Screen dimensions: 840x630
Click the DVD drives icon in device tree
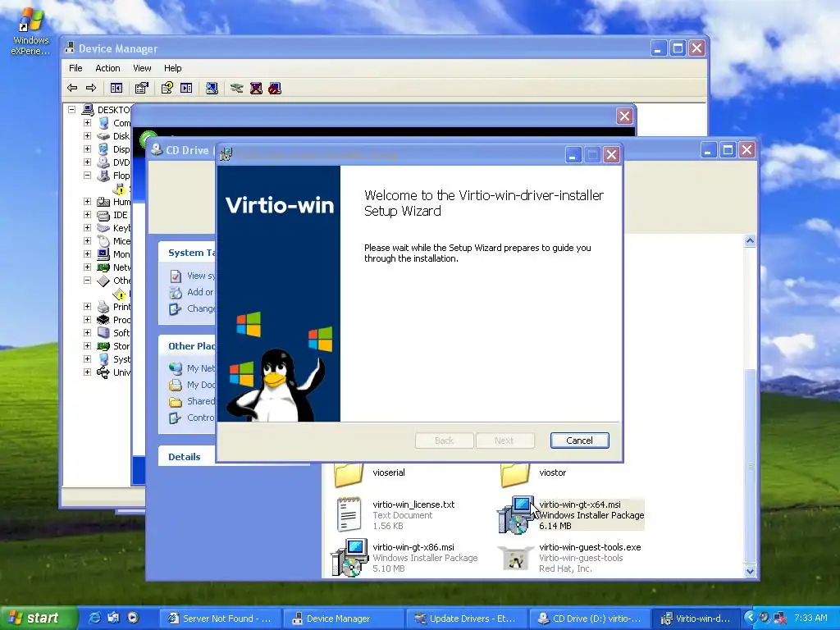[103, 162]
